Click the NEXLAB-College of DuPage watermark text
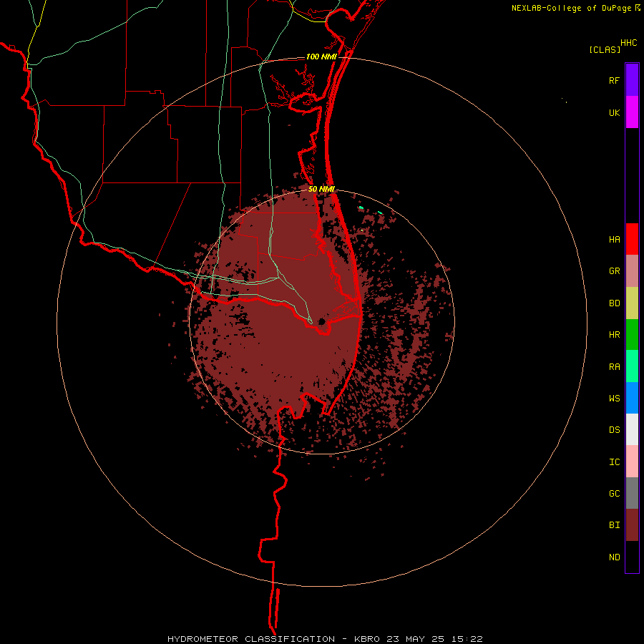 click(571, 8)
